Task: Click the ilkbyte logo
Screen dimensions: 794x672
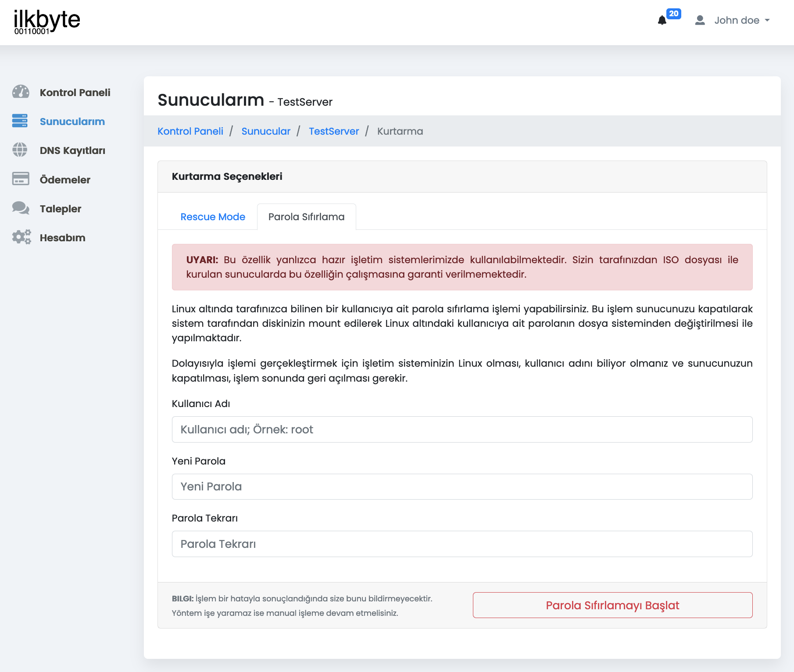Action: (47, 22)
